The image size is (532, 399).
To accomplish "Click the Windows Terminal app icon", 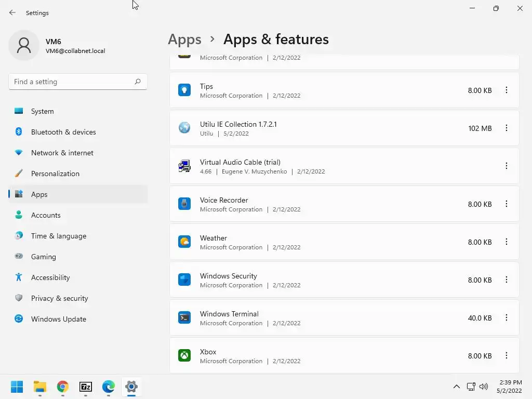I will coord(184,318).
